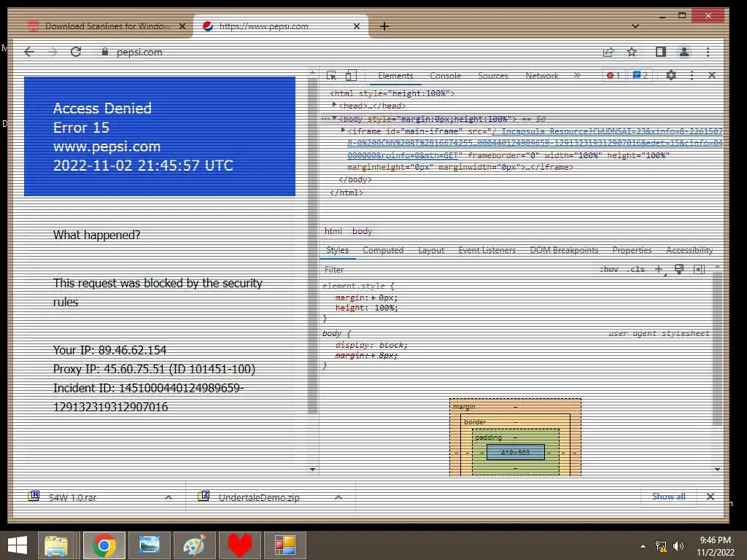Screen dimensions: 747x560
Task: Share this page icon in address bar
Action: coord(608,52)
